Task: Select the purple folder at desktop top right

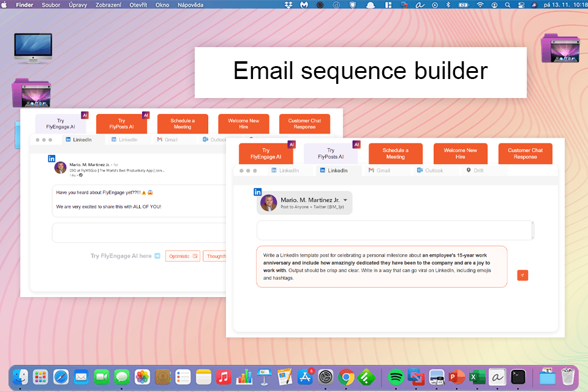Action: click(x=560, y=48)
